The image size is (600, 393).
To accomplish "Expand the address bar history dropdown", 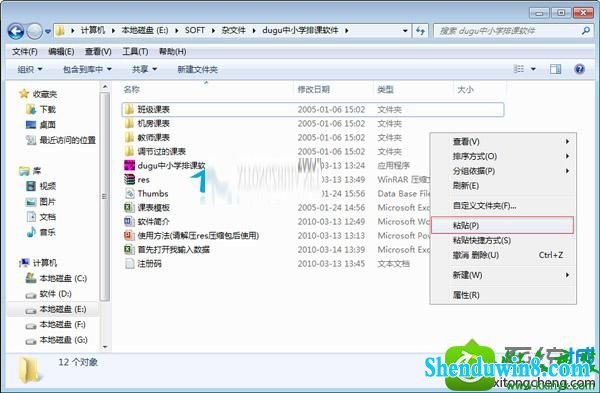I will pos(405,31).
